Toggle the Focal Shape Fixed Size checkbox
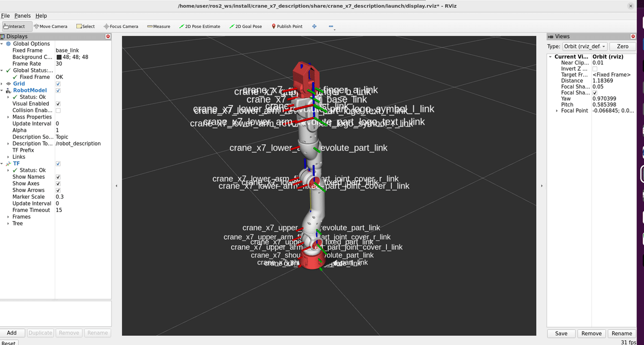The width and height of the screenshot is (644, 345). [595, 93]
